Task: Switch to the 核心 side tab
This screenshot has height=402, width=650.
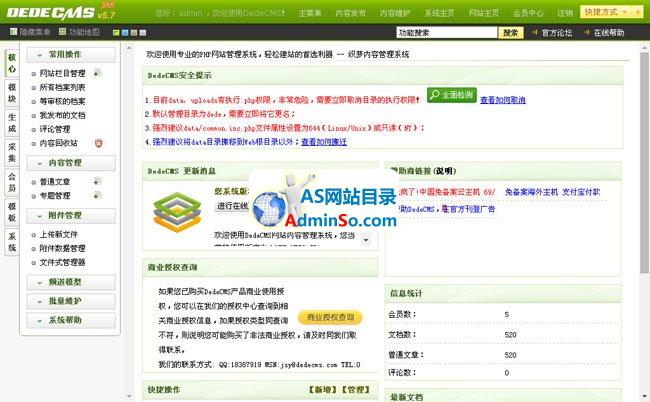Action: pyautogui.click(x=12, y=63)
